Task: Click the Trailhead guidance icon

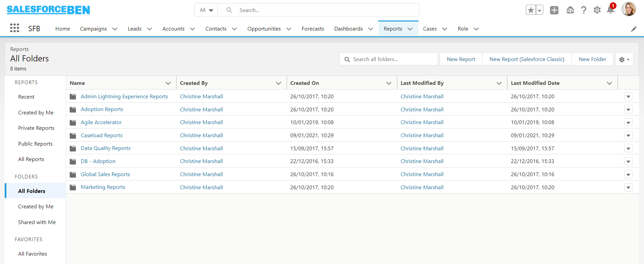Action: pyautogui.click(x=570, y=10)
